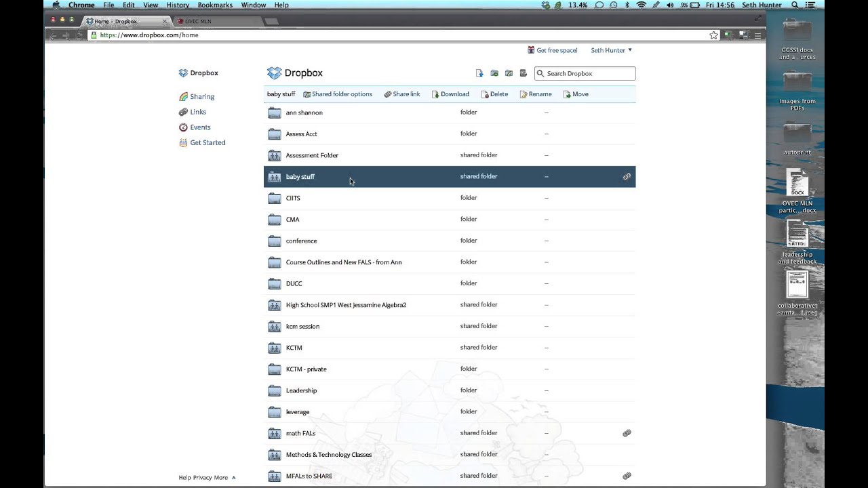The height and width of the screenshot is (488, 868).
Task: Click the Help footer link
Action: [184, 478]
